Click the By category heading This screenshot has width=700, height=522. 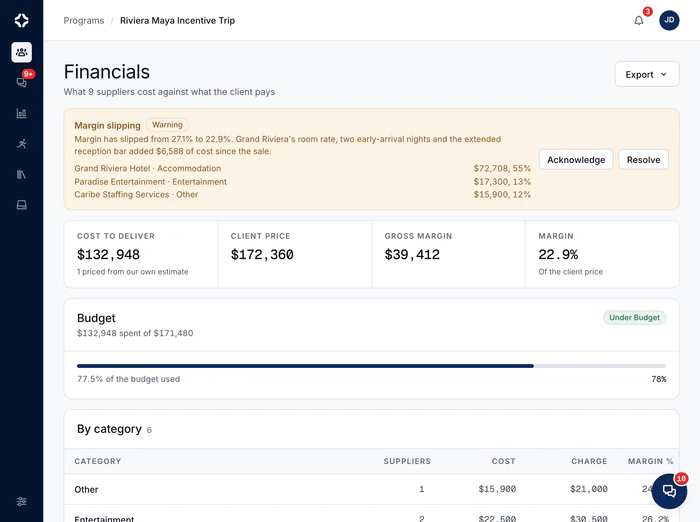(109, 429)
